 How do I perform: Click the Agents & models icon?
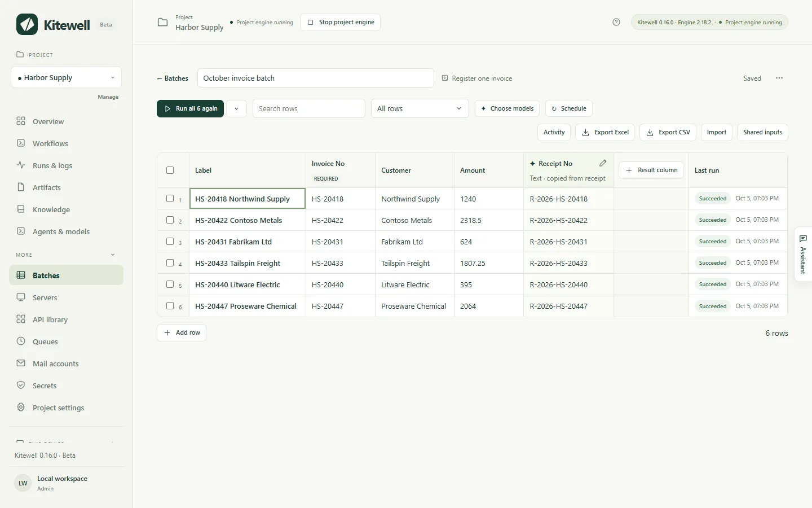(x=21, y=231)
